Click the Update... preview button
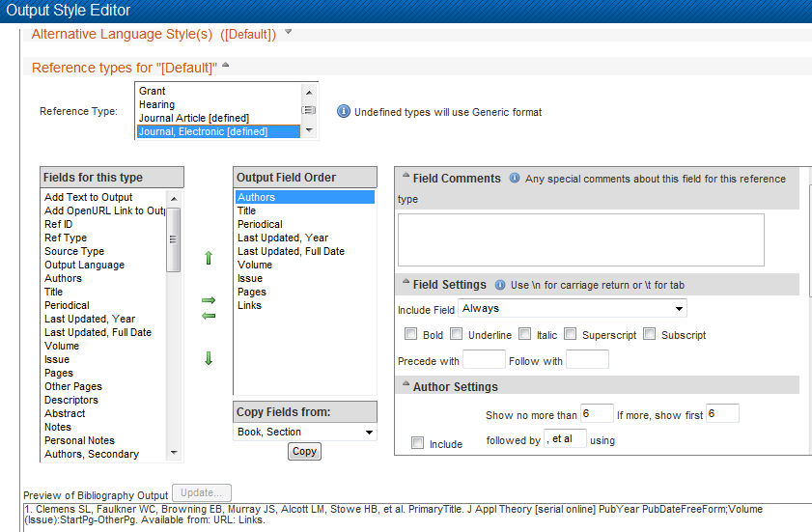Viewport: 812px width, 532px height. click(202, 492)
